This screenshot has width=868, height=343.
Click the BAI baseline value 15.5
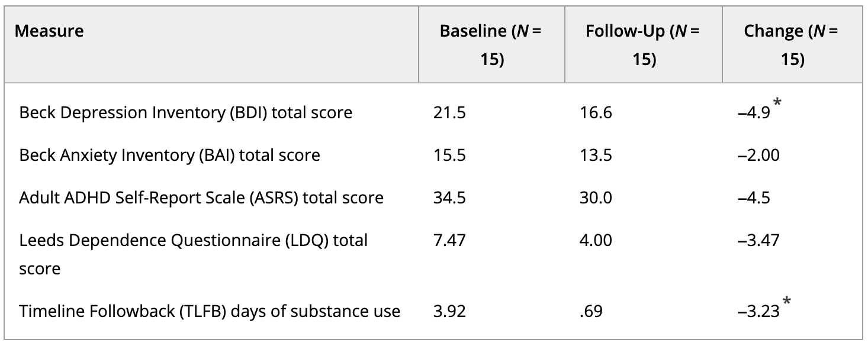pos(449,155)
